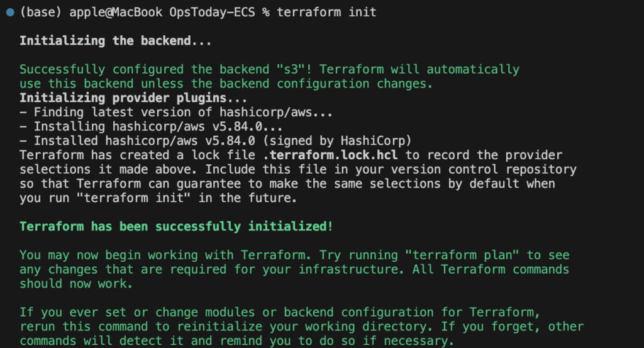Click 'Terraform has been successfully initialized!' message
This screenshot has height=348, width=644.
176,227
